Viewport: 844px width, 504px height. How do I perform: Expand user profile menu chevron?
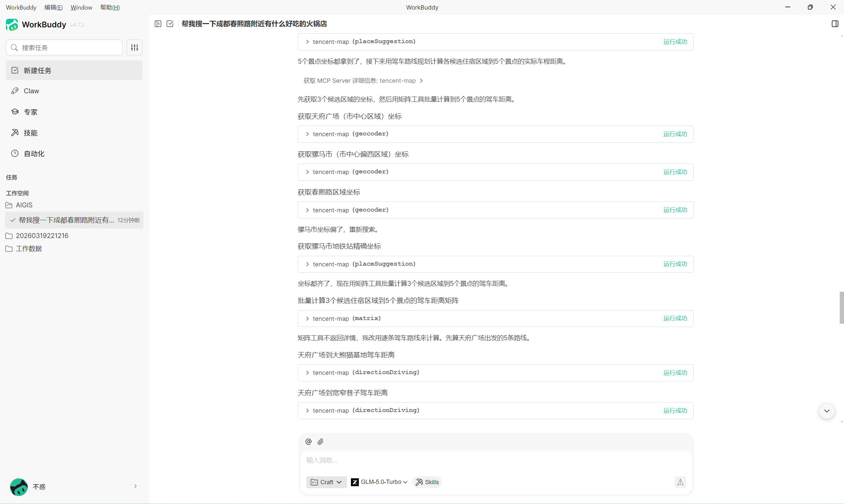tap(136, 486)
